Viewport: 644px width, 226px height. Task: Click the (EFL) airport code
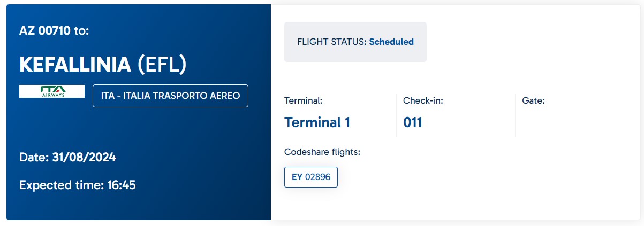tap(162, 64)
